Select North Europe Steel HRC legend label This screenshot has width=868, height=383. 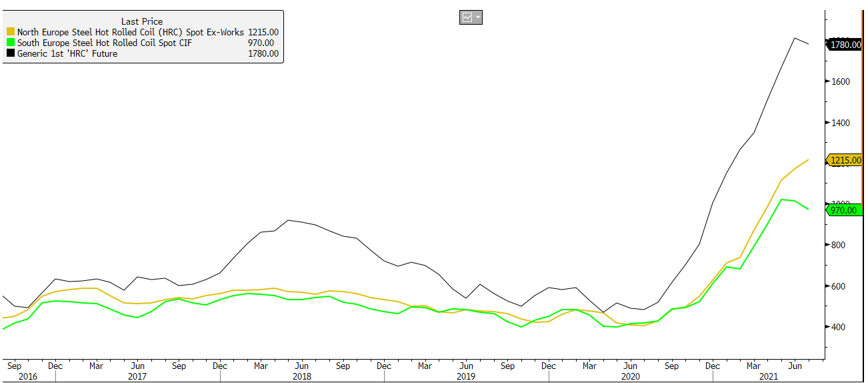click(131, 32)
